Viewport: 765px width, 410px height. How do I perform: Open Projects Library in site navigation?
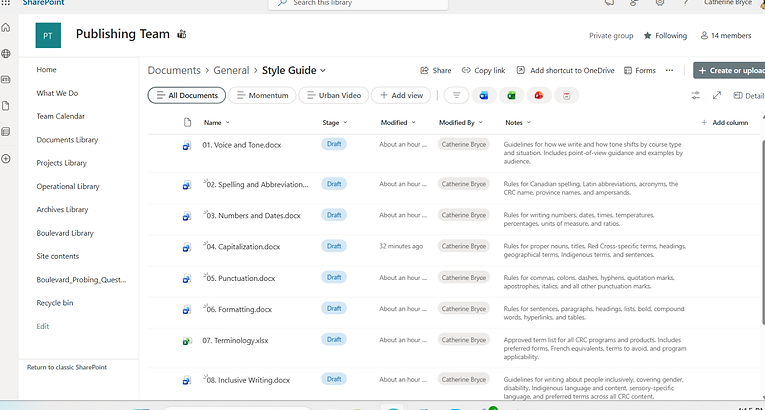point(61,163)
